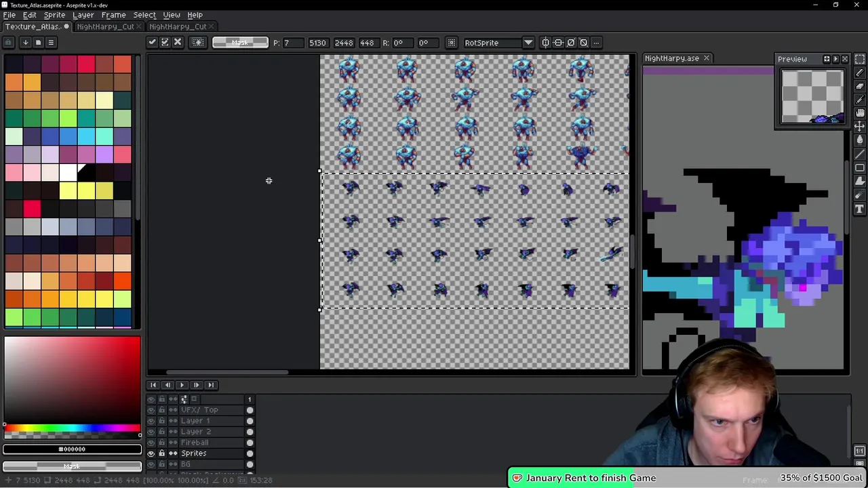Select the Fireball layer name

195,443
